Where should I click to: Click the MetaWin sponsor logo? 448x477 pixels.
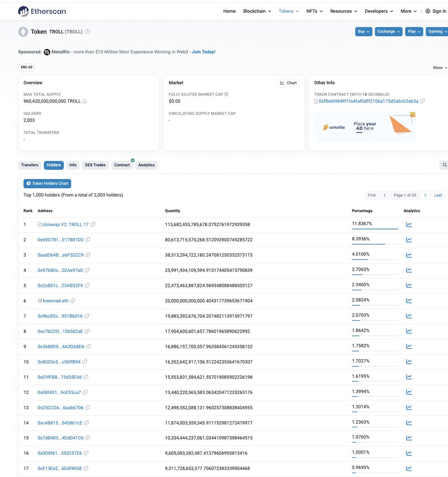(x=46, y=52)
